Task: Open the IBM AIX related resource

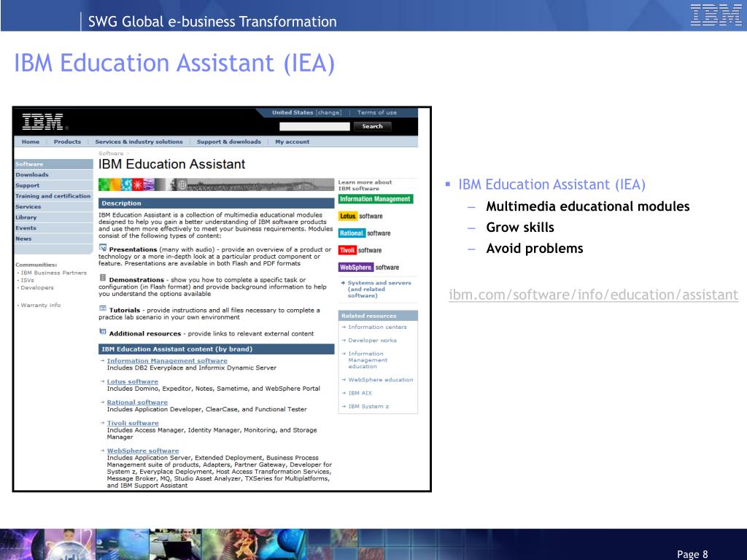Action: pyautogui.click(x=360, y=393)
